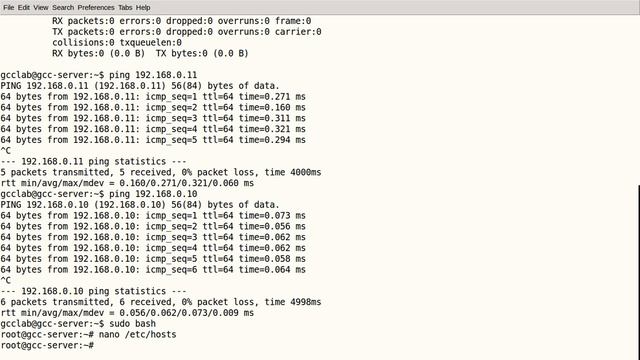This screenshot has width=640, height=360.
Task: Click the 'nano /etc/hosts' command line
Action: 89,334
